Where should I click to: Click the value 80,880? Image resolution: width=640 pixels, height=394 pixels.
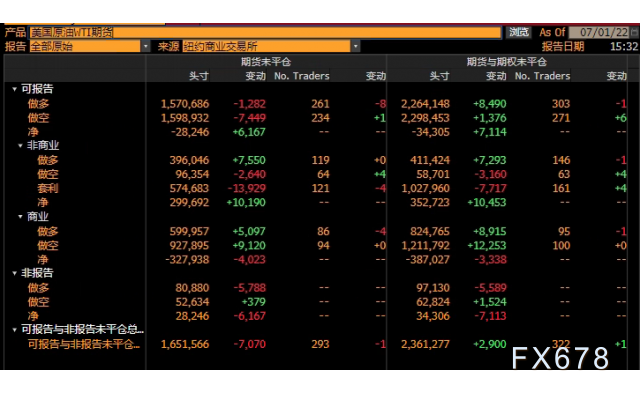[192, 288]
